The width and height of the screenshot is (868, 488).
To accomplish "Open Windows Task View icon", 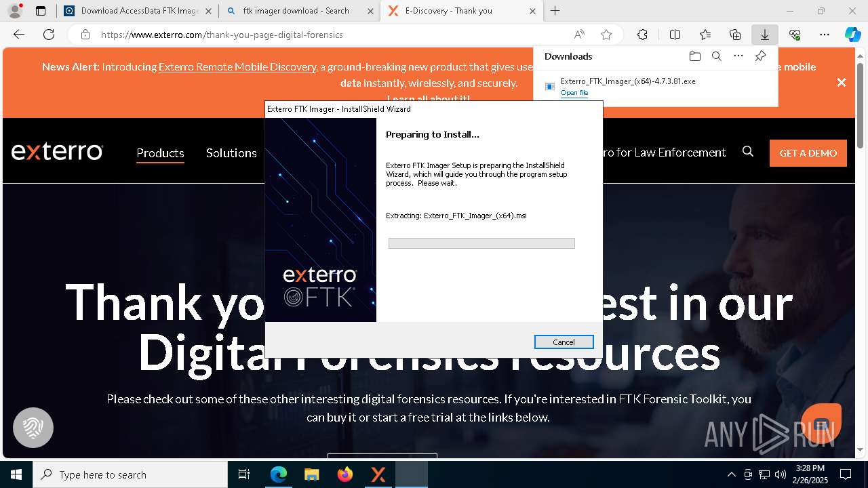I will pyautogui.click(x=244, y=474).
